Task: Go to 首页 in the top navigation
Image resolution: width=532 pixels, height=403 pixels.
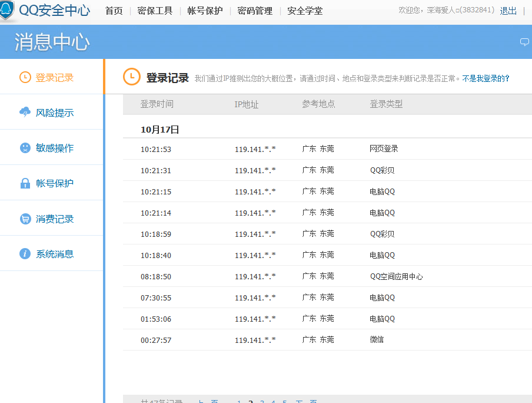Action: 114,11
